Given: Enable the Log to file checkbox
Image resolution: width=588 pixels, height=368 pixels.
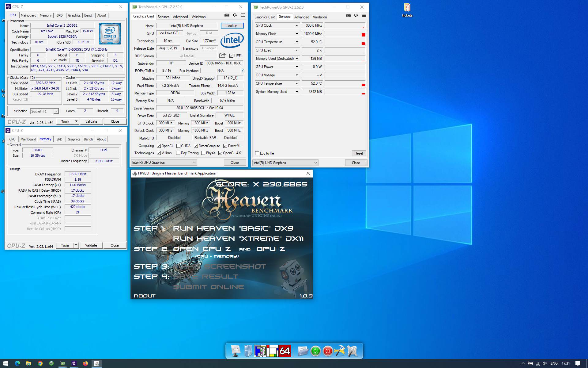Looking at the screenshot, I should click(257, 153).
